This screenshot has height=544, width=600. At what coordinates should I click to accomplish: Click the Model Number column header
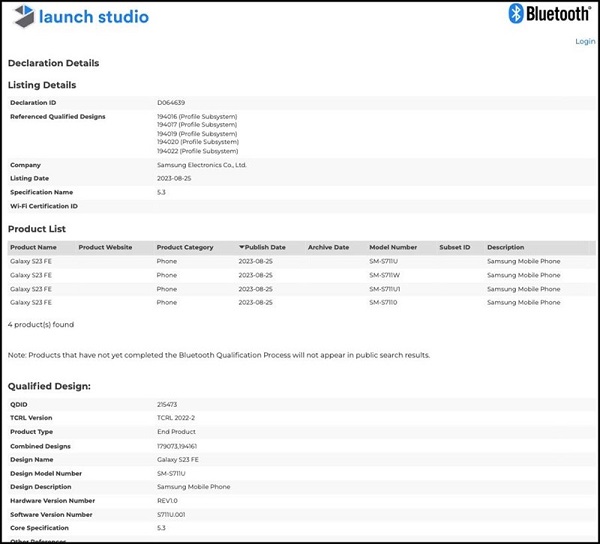click(x=393, y=247)
